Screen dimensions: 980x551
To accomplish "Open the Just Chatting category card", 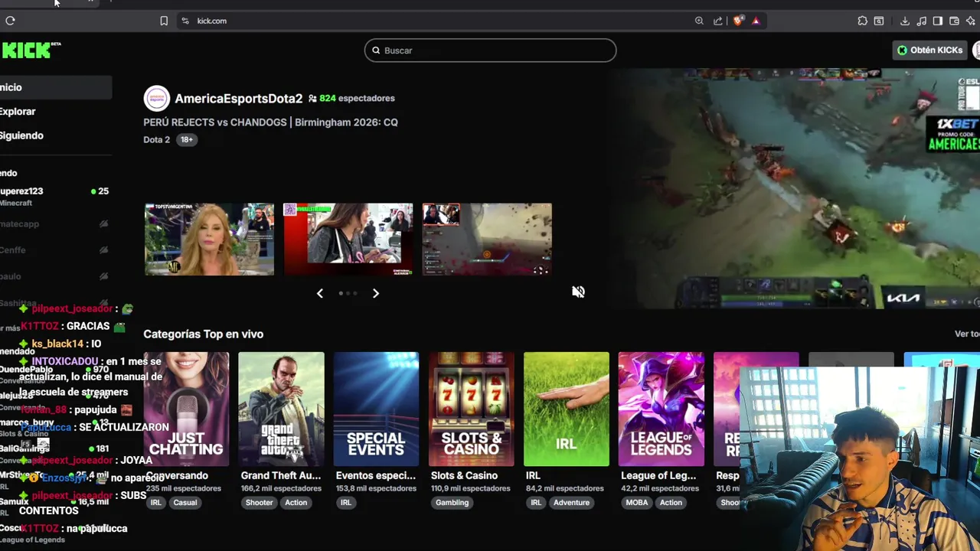I will click(186, 409).
